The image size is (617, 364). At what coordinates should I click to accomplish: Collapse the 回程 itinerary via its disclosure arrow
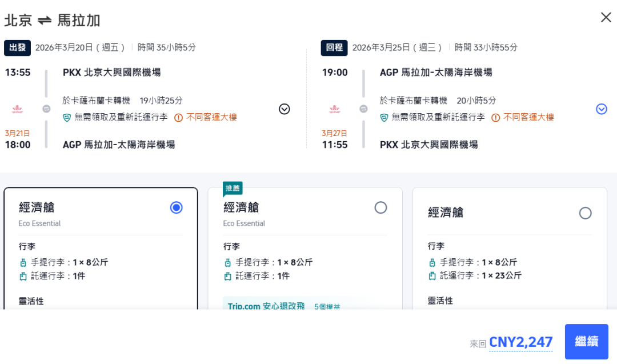click(600, 109)
